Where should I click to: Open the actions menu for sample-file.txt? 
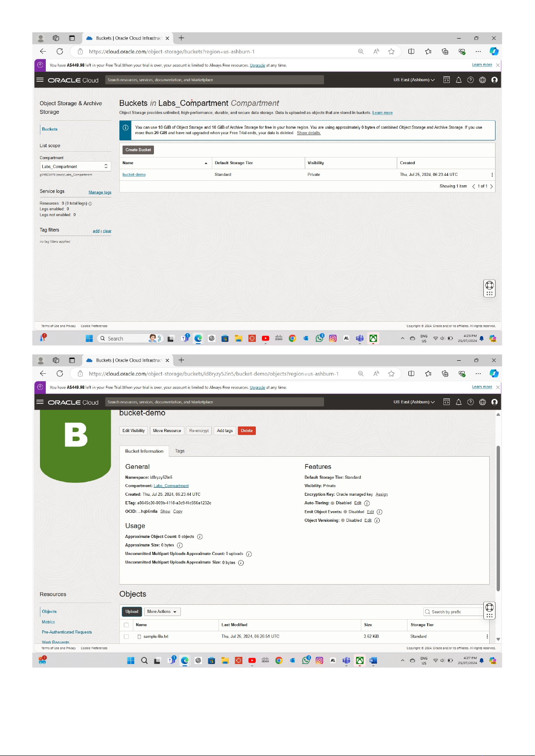pyautogui.click(x=487, y=637)
